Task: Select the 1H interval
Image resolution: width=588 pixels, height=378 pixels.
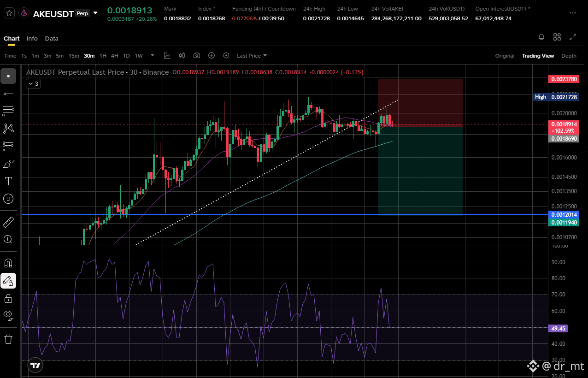Action: coord(103,56)
